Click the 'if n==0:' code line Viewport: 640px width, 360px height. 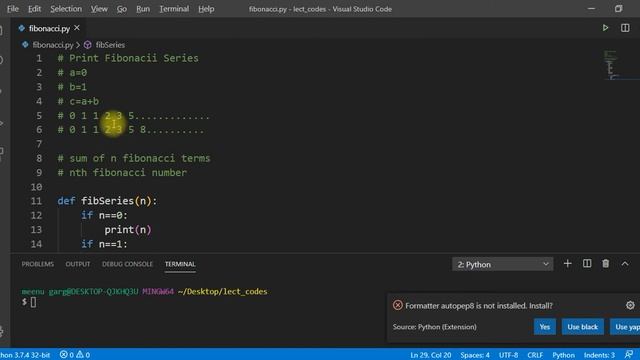point(104,215)
